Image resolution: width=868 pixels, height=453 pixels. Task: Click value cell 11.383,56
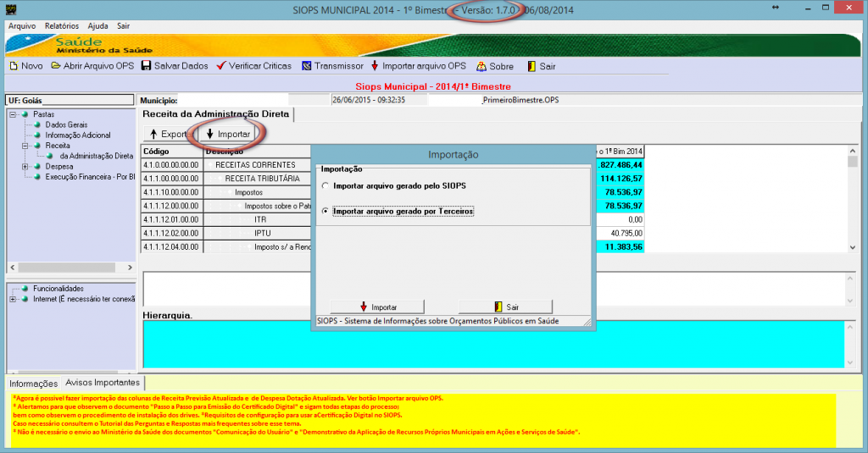[x=620, y=247]
